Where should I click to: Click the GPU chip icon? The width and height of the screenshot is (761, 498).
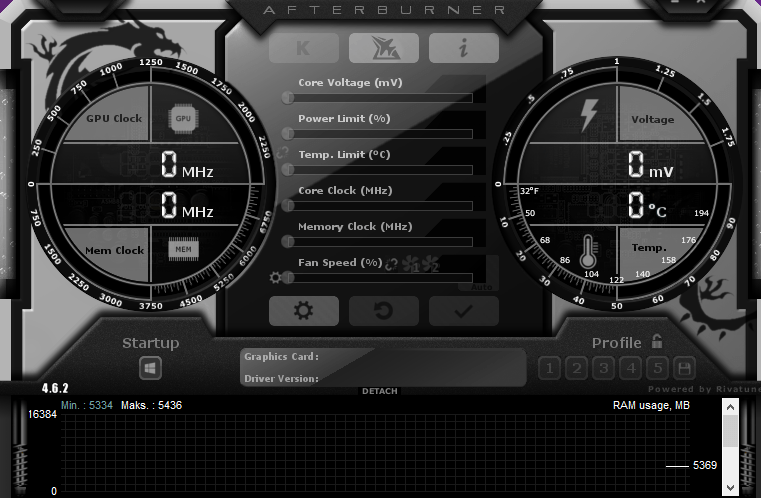click(183, 118)
